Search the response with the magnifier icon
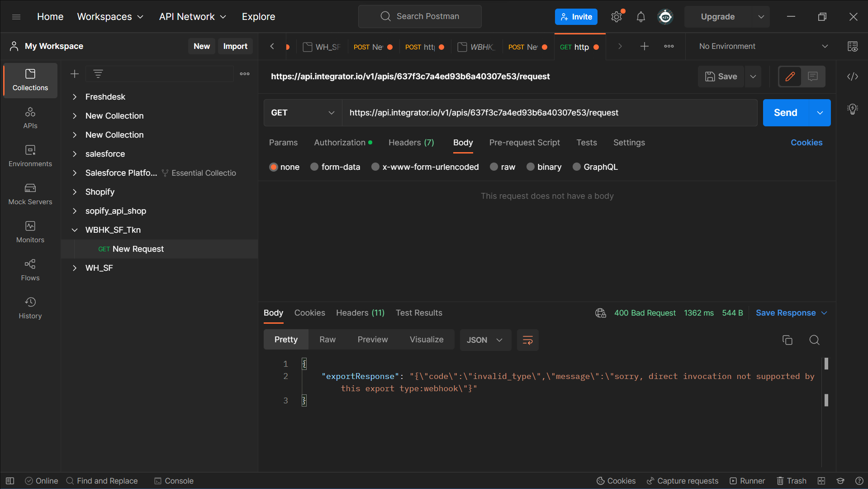The image size is (868, 489). [x=814, y=340]
